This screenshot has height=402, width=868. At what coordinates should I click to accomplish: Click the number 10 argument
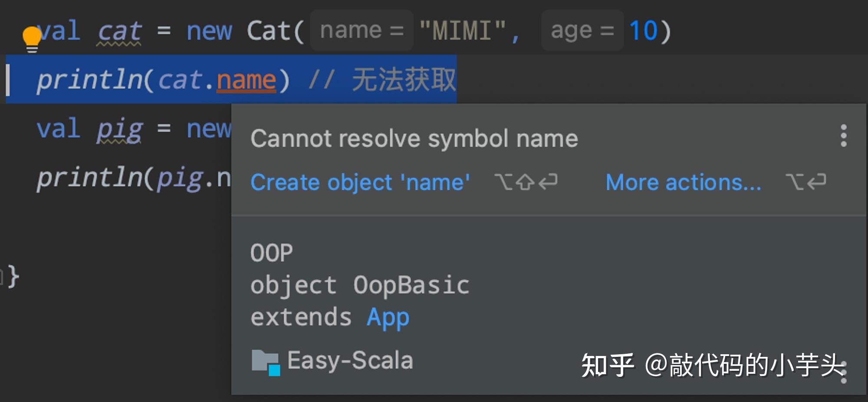643,31
